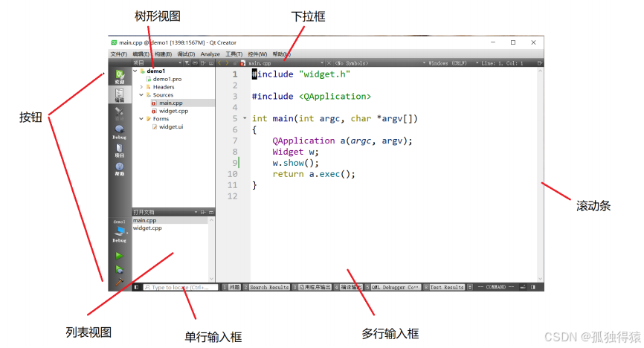Image resolution: width=644 pixels, height=348 pixels.
Task: Select widget.ui under Forms
Action: coord(171,126)
